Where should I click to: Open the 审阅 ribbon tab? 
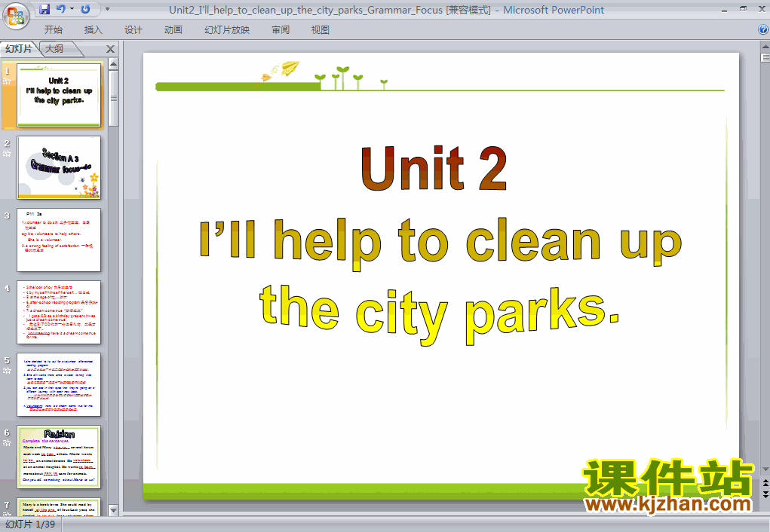tap(281, 30)
